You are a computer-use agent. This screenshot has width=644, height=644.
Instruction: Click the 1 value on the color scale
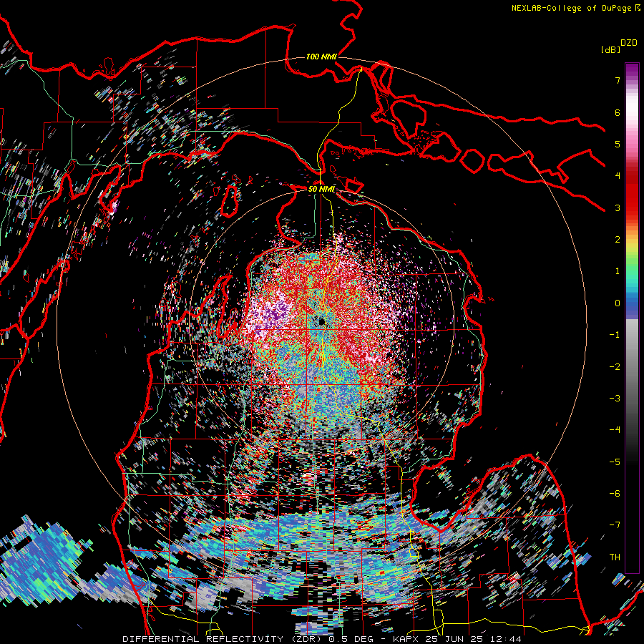(618, 271)
